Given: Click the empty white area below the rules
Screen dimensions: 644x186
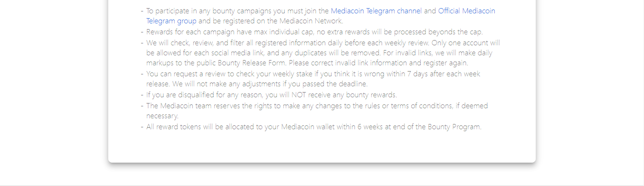Looking at the screenshot, I should pyautogui.click(x=322, y=148).
